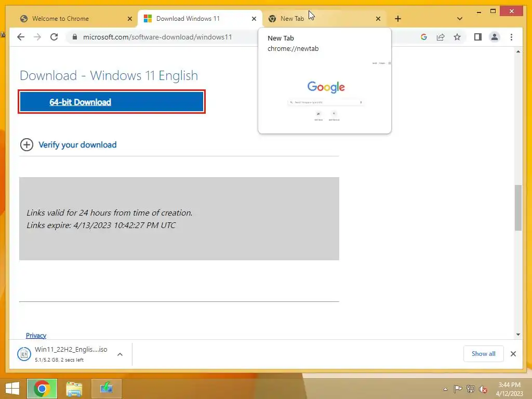The image size is (532, 399).
Task: Click the New Tab preview thumbnail
Action: [x=325, y=92]
